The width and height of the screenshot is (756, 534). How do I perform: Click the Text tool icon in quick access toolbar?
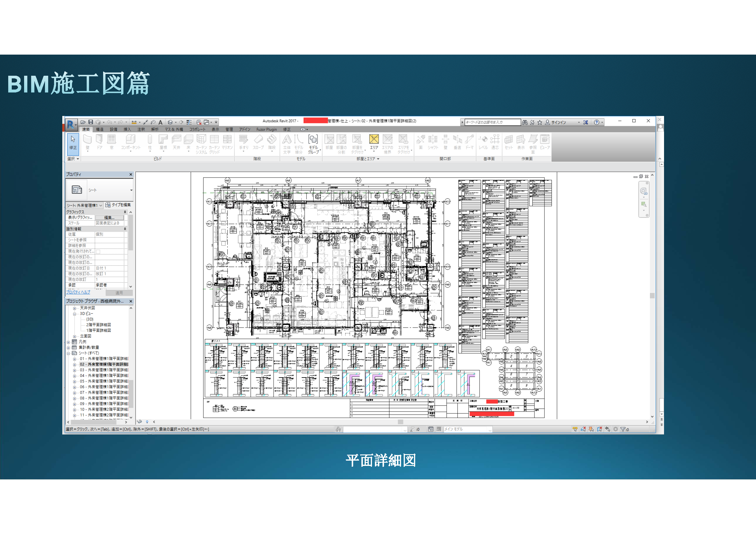click(x=160, y=122)
